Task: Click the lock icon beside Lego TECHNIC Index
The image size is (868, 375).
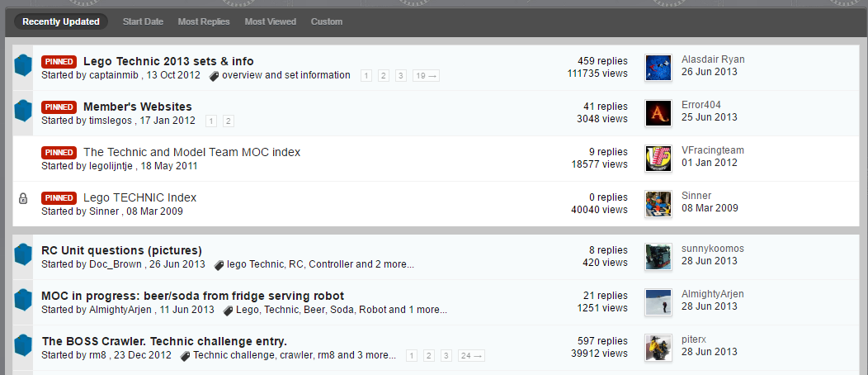Action: [23, 199]
